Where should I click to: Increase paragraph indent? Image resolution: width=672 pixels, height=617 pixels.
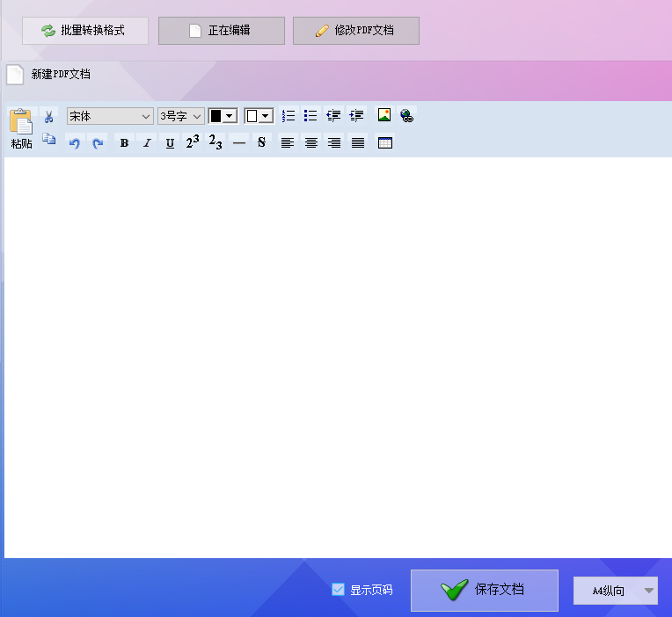tap(356, 116)
